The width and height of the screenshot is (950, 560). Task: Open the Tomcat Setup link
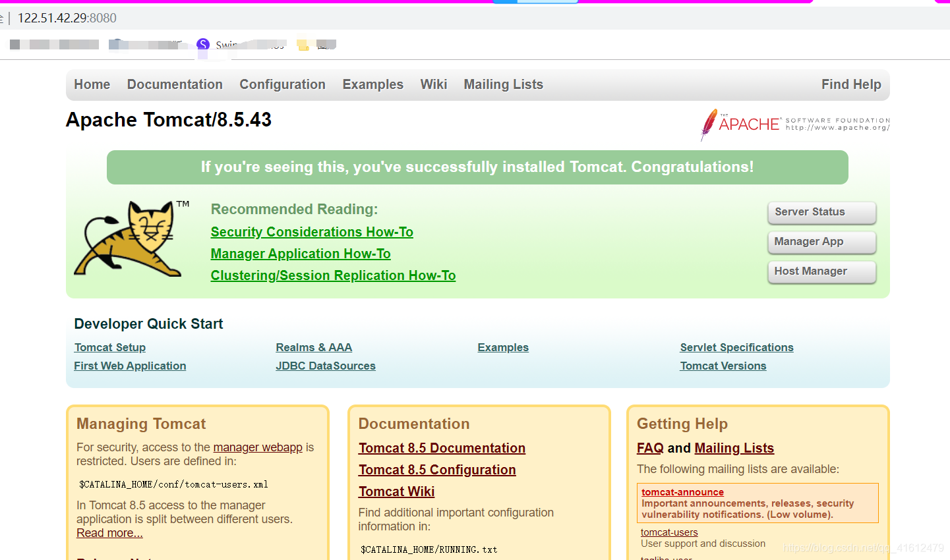110,347
